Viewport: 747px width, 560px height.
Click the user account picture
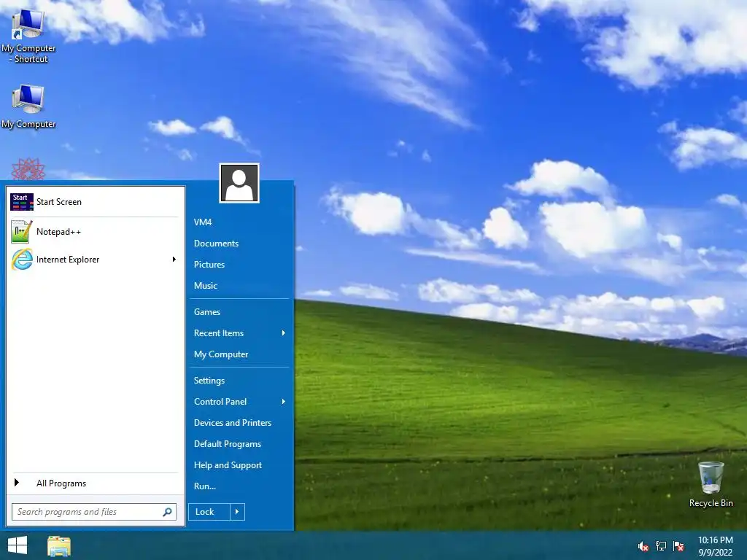[x=239, y=183]
